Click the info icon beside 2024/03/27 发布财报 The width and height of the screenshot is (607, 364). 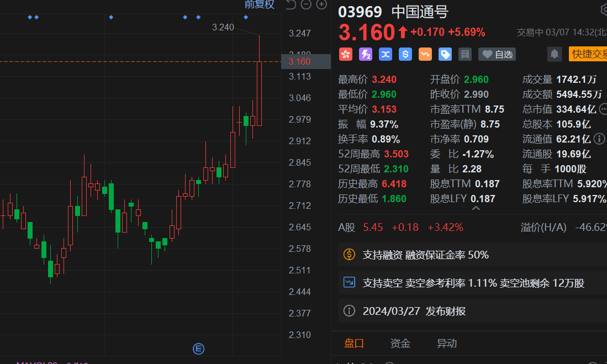click(x=349, y=310)
